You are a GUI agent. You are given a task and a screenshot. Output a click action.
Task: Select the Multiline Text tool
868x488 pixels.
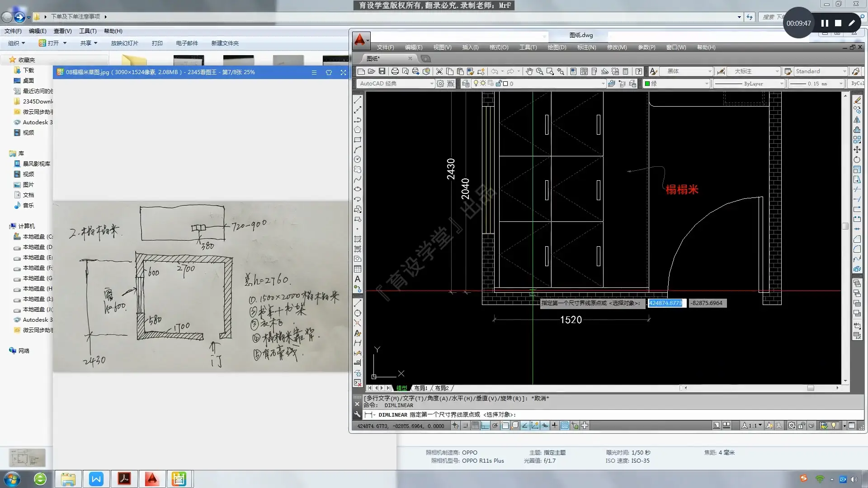coord(358,279)
